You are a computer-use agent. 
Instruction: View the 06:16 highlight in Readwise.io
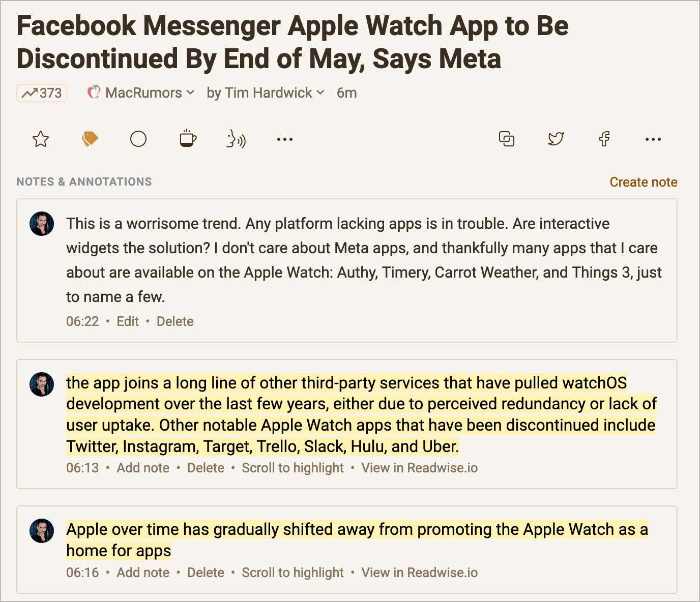[x=420, y=573]
